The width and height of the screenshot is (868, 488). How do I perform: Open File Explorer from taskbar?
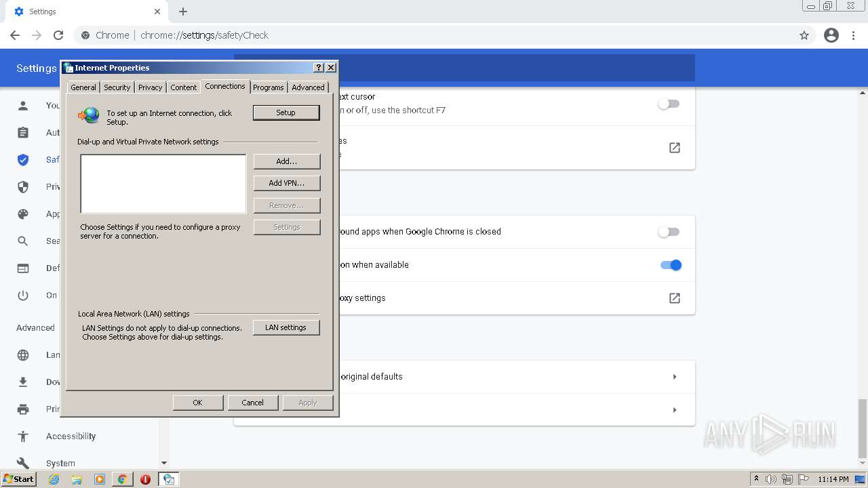tap(77, 479)
